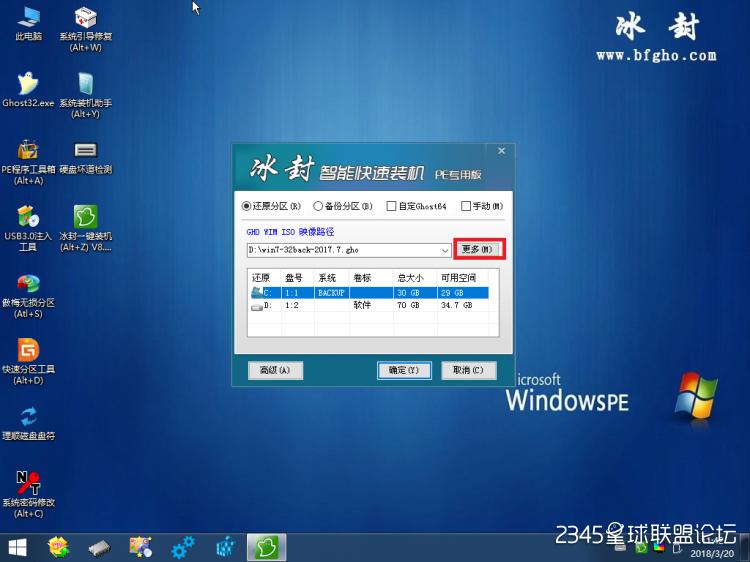This screenshot has width=750, height=562.
Task: Click the 还原 column header
Action: 261,278
